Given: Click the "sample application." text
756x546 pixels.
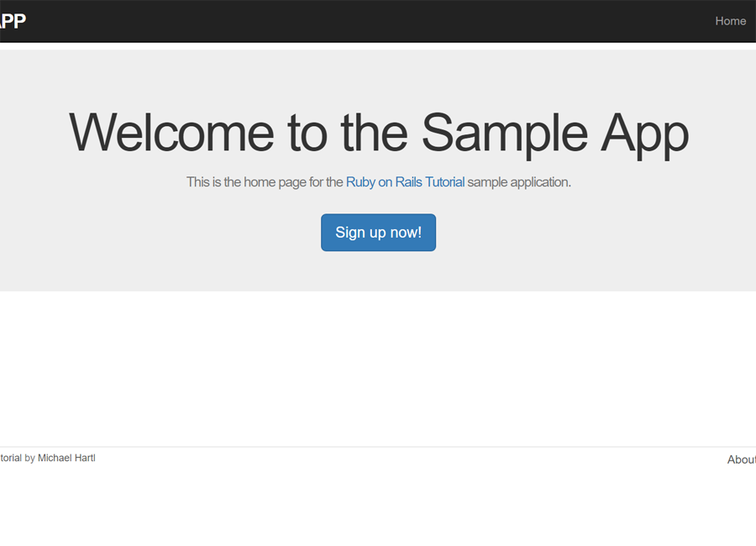Looking at the screenshot, I should coord(519,182).
